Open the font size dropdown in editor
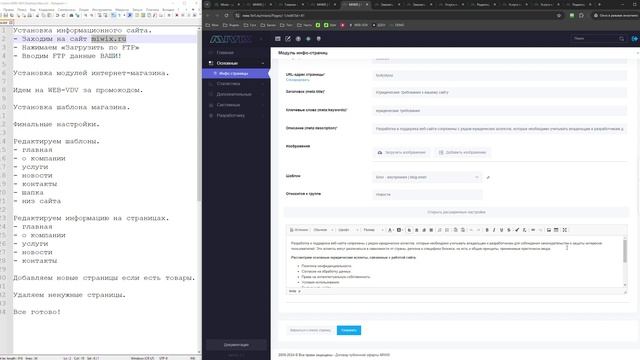Image resolution: width=640 pixels, height=360 pixels. coord(373,230)
